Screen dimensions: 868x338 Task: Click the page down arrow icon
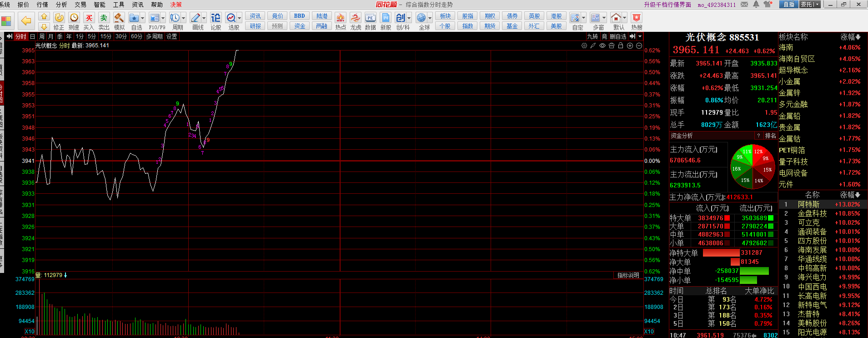tap(44, 26)
